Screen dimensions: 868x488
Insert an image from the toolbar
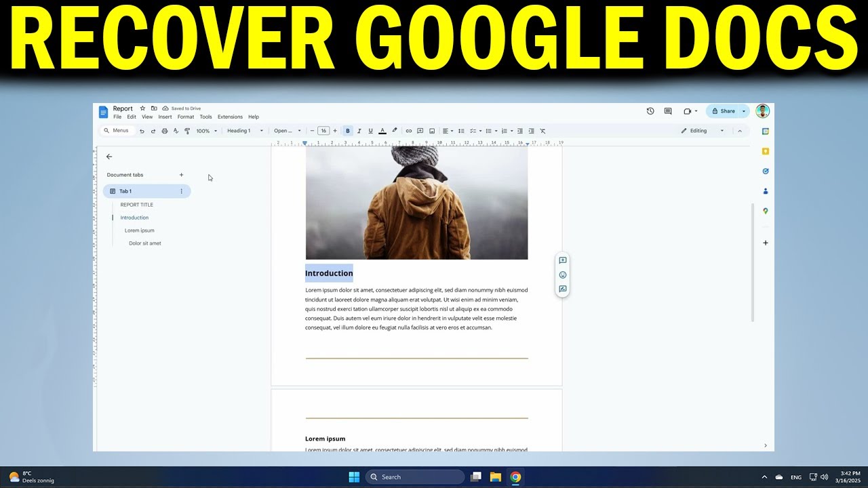(x=432, y=131)
